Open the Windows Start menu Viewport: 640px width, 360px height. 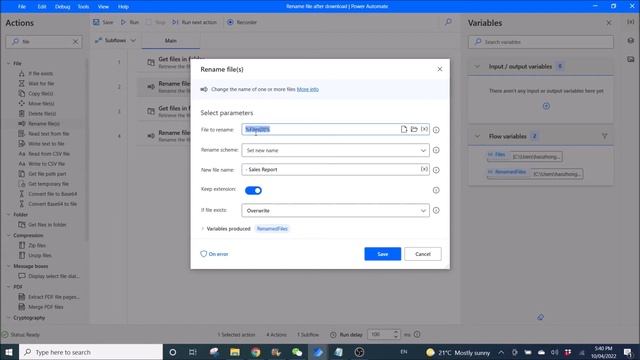[x=9, y=352]
